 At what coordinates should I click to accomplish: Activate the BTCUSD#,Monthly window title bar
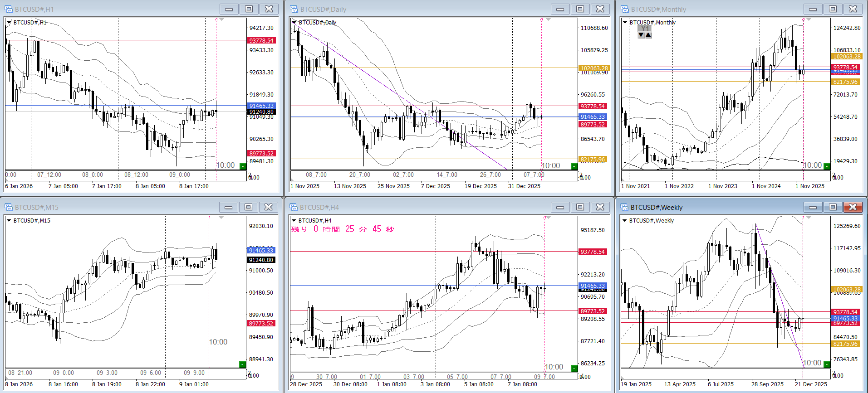(x=708, y=9)
